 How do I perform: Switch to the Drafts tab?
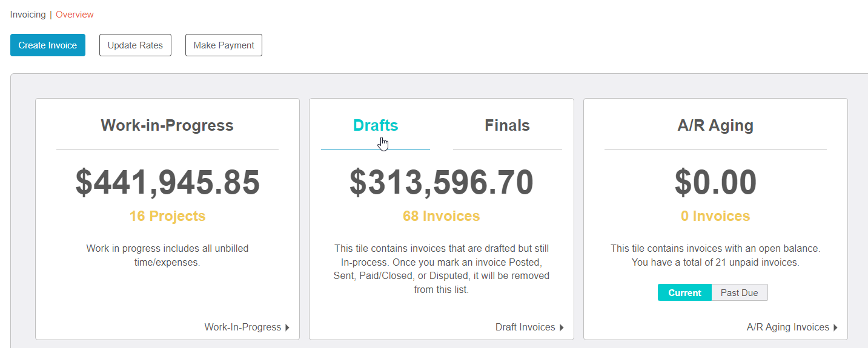[x=376, y=125]
